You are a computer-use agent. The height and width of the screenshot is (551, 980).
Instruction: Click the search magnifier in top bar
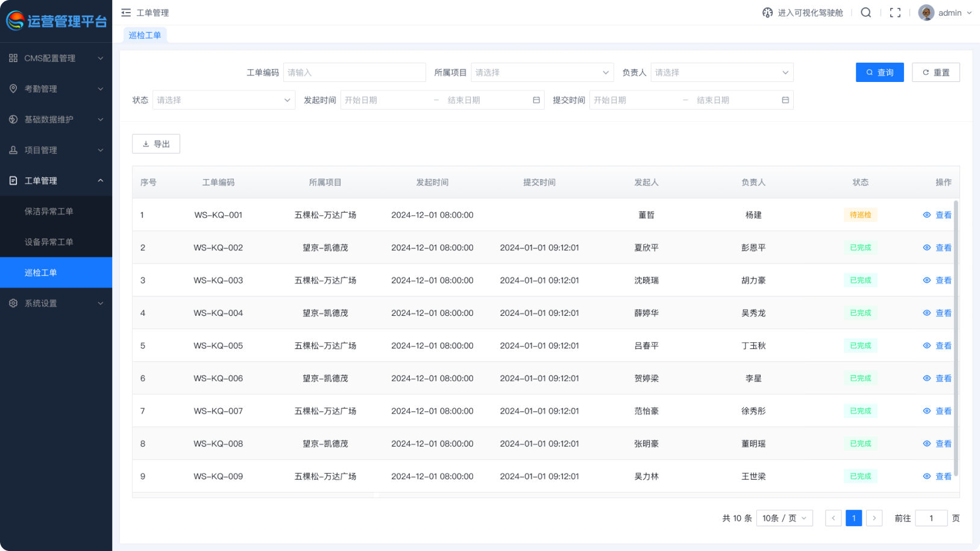tap(865, 13)
